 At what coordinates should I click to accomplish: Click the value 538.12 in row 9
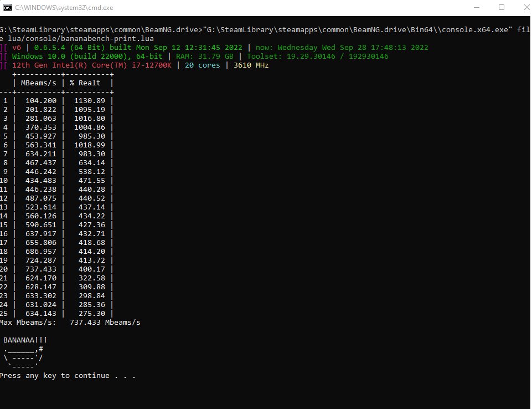[x=92, y=172]
